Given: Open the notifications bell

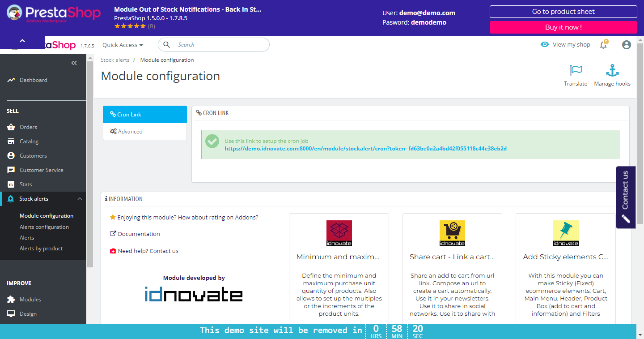Looking at the screenshot, I should point(604,44).
